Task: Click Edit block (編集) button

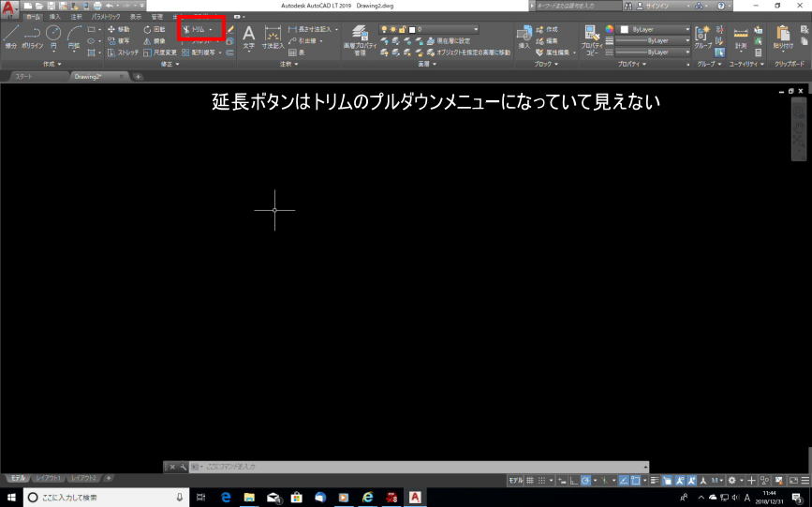Action: coord(547,41)
